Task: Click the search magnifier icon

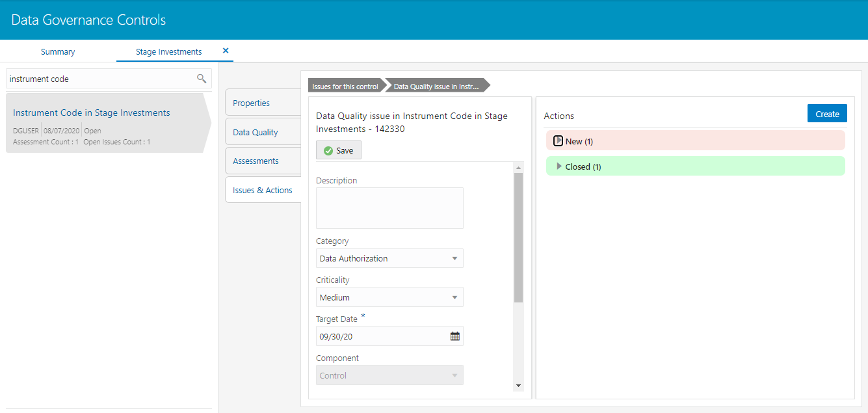Action: coord(202,79)
